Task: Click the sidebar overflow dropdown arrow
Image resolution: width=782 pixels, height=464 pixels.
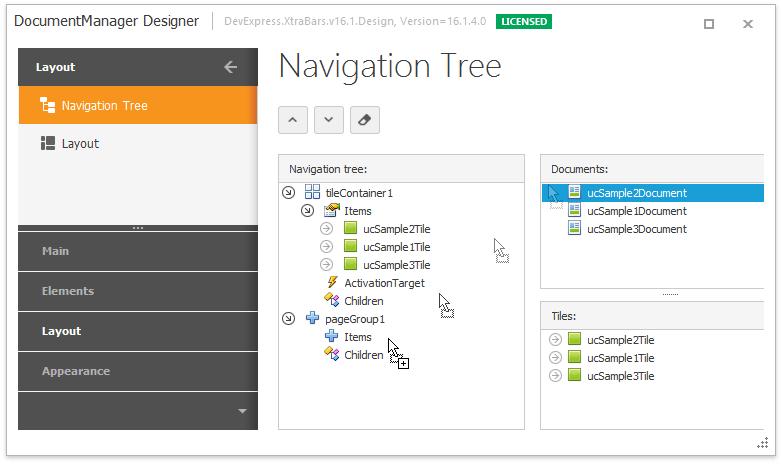Action: pyautogui.click(x=242, y=411)
